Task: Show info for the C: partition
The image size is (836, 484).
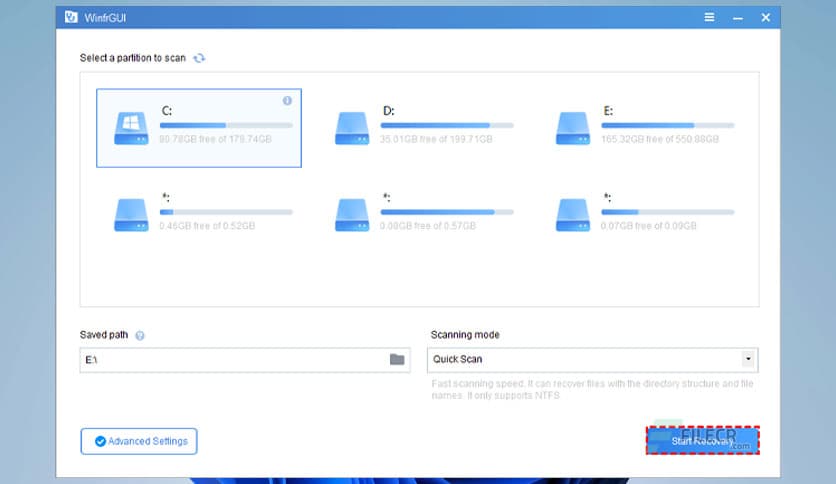Action: click(x=287, y=101)
